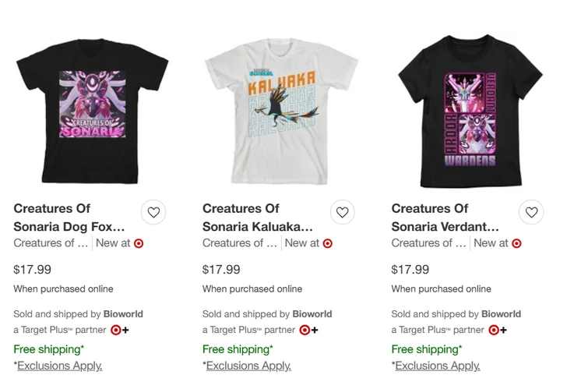Click Exclusions Apply under the first product
Image resolution: width=588 pixels, height=382 pixels.
click(60, 365)
